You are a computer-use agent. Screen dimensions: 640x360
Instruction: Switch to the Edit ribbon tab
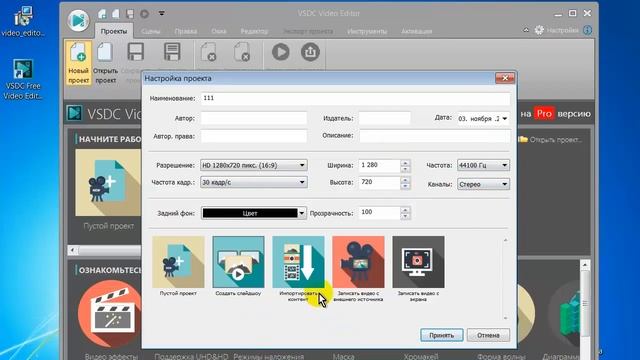[186, 31]
